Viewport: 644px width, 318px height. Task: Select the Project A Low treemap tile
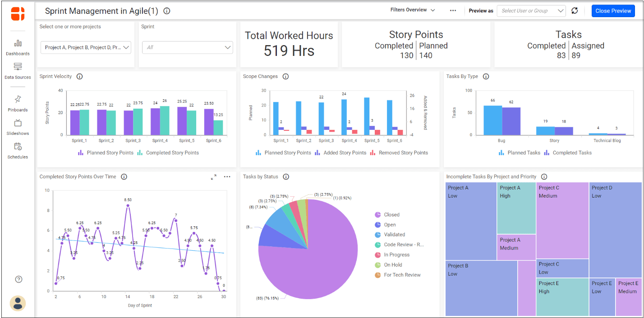coord(471,221)
